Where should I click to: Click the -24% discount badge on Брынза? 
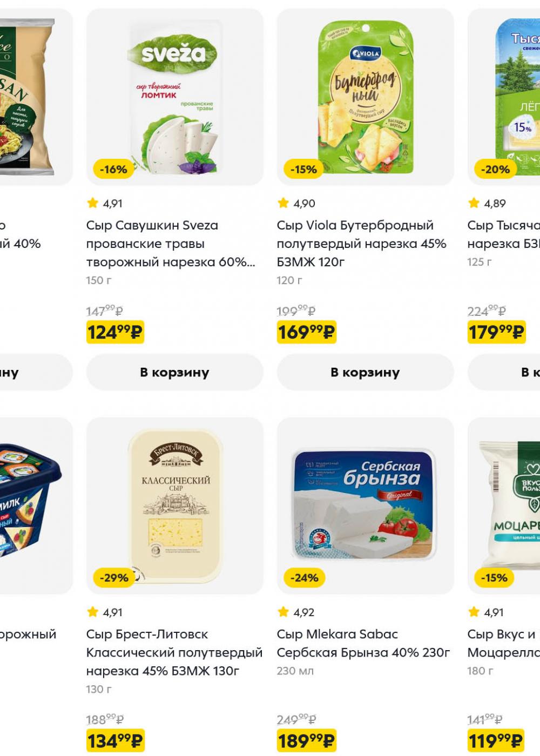tap(305, 578)
